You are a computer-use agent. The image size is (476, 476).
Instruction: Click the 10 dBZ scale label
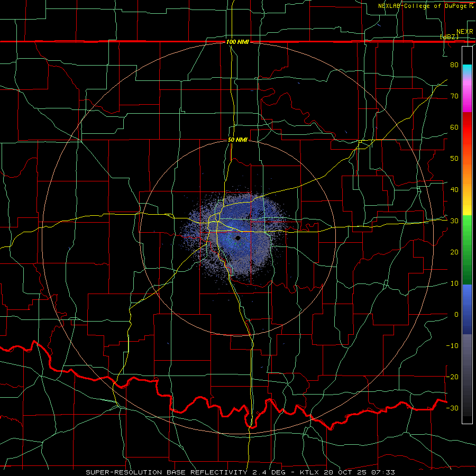(454, 283)
